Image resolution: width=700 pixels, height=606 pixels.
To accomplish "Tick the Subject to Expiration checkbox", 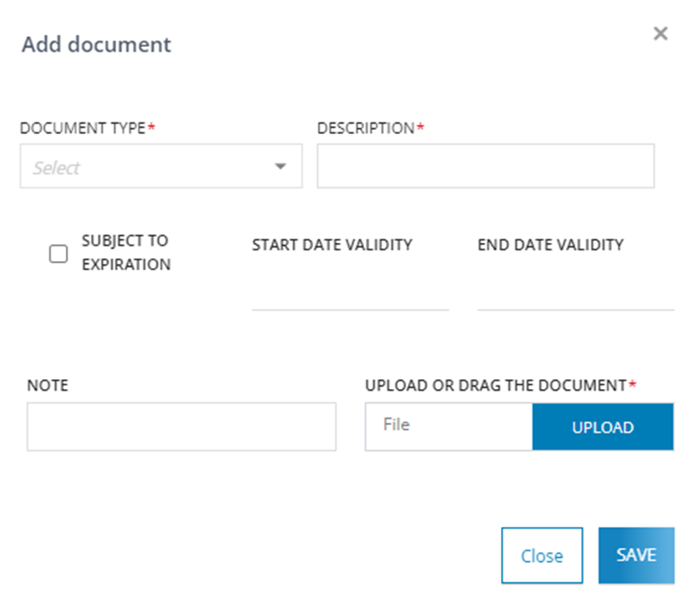I will tap(59, 254).
